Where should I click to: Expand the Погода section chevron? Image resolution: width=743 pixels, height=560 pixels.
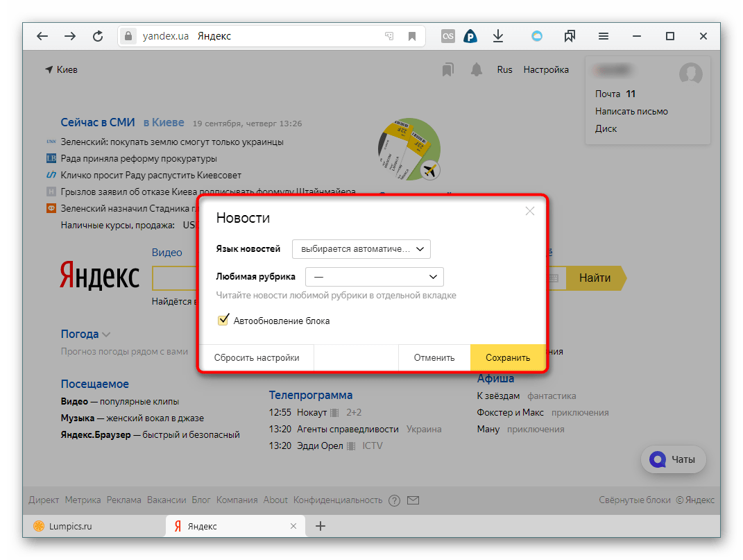[x=106, y=334]
